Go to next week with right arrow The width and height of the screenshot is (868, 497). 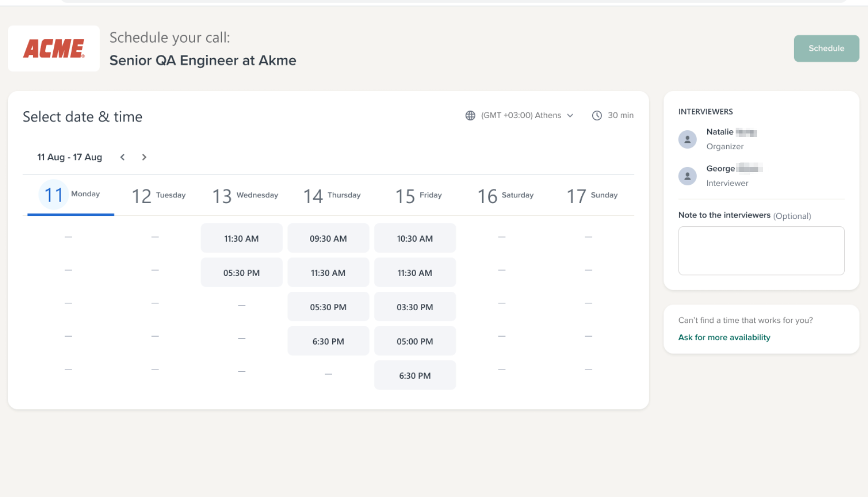tap(144, 157)
